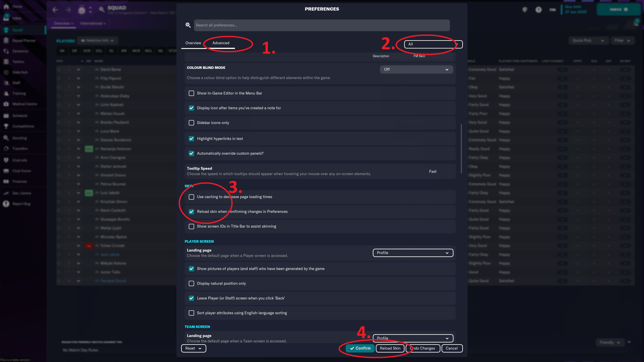
Task: Enable the Sidebar icons-only checkbox
Action: (191, 123)
